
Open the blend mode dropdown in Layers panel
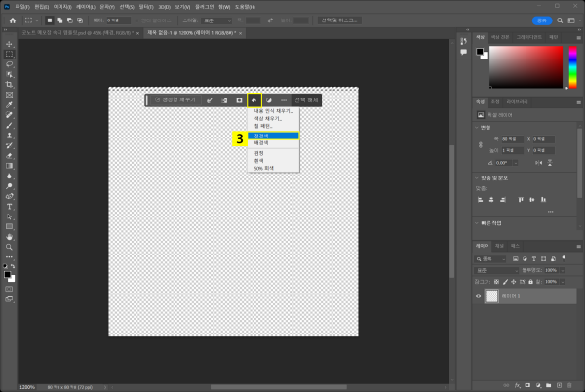497,270
